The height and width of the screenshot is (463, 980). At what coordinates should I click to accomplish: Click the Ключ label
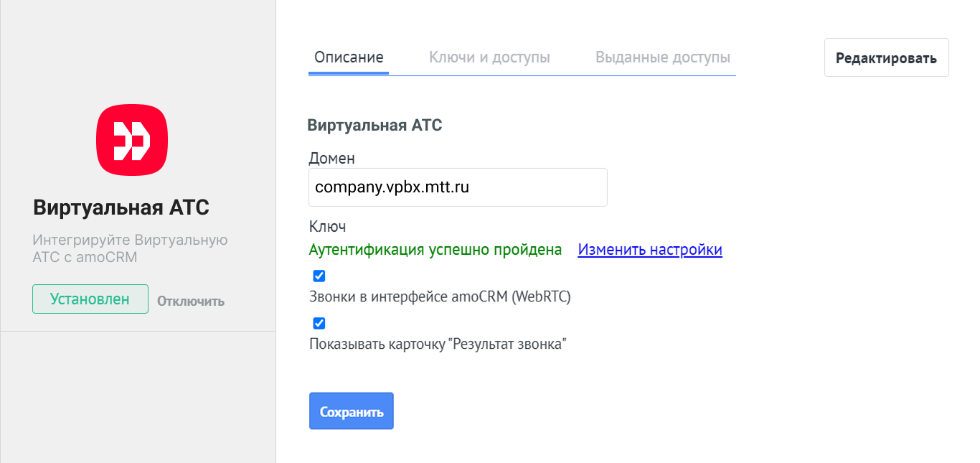click(327, 227)
